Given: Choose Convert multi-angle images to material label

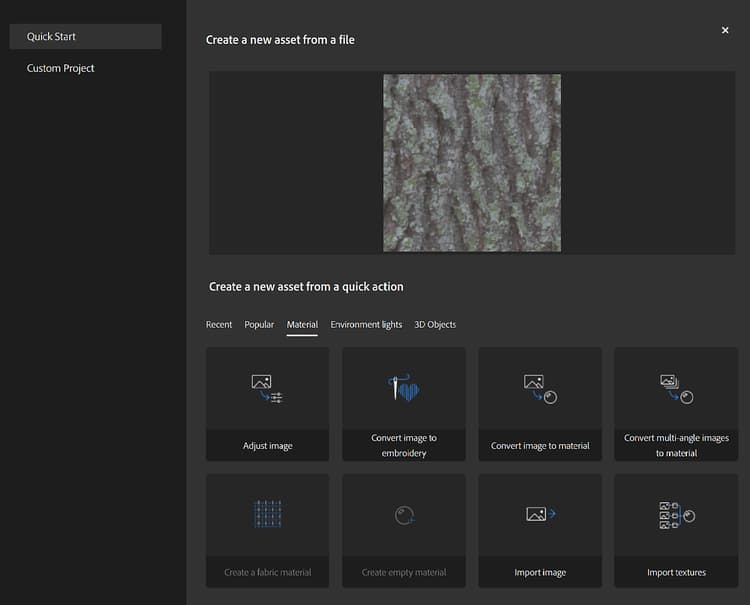Looking at the screenshot, I should (676, 445).
